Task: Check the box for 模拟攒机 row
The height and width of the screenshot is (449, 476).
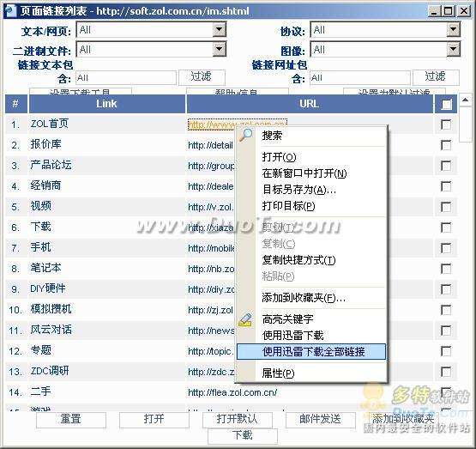Action: coord(446,310)
